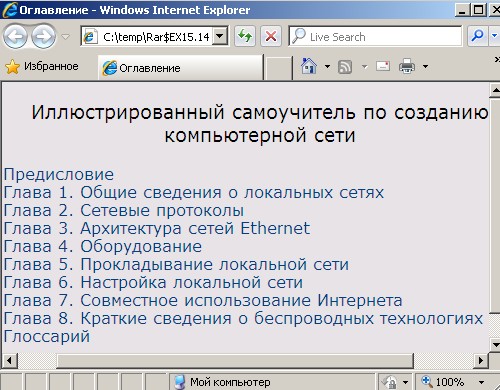Open the Глоссарий link
The height and width of the screenshot is (390, 500).
[47, 336]
